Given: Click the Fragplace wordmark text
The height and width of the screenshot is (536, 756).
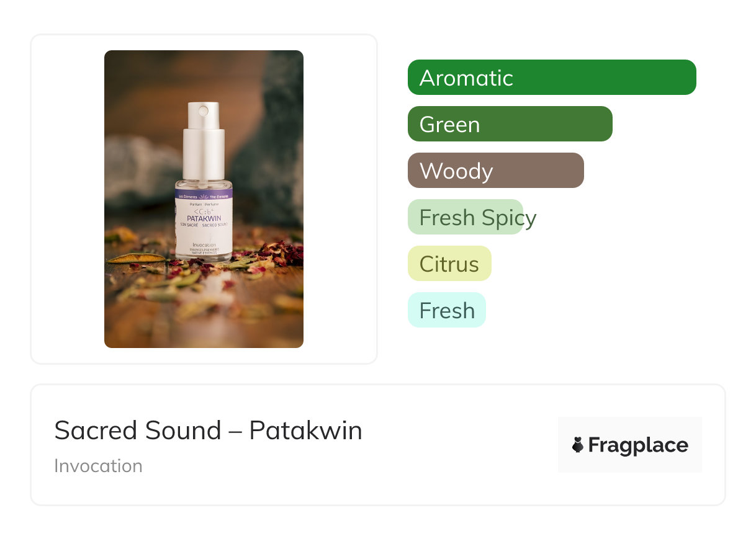Looking at the screenshot, I should 637,445.
